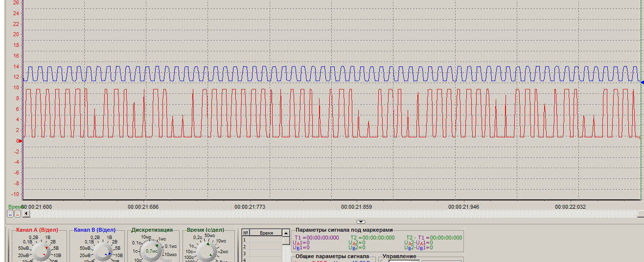Click the 00:00:22:032 time axis label
Screen dimensions: 644x262
(x=570, y=207)
